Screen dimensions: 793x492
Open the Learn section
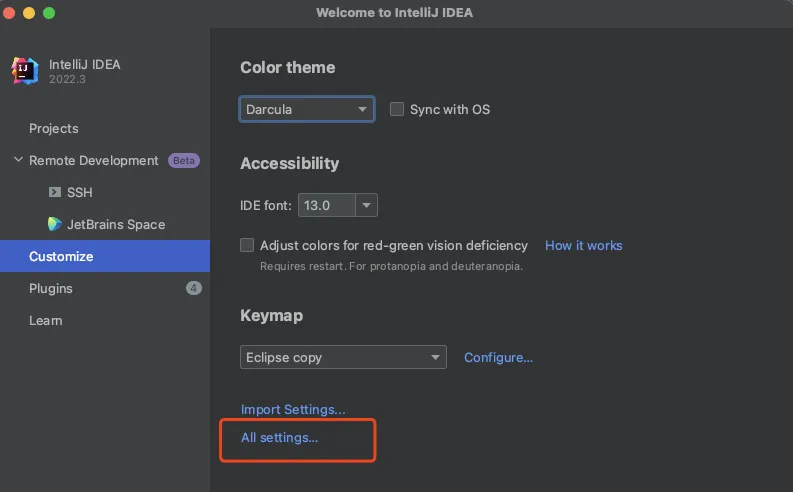tap(46, 320)
